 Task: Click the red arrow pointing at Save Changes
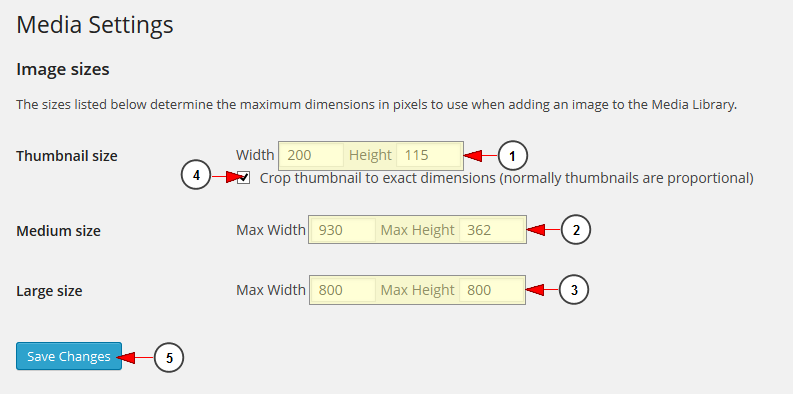(136, 358)
